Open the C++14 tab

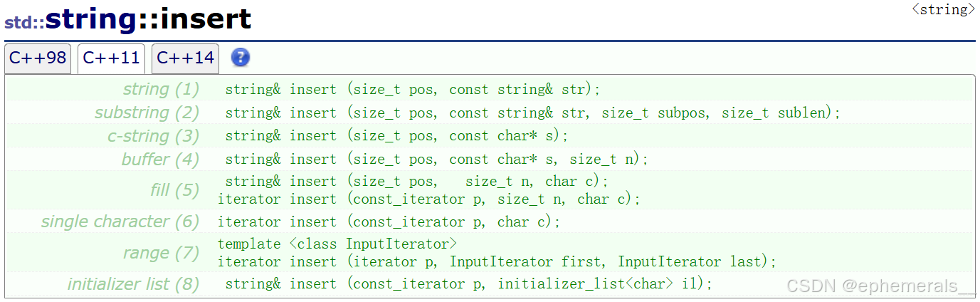pos(185,58)
